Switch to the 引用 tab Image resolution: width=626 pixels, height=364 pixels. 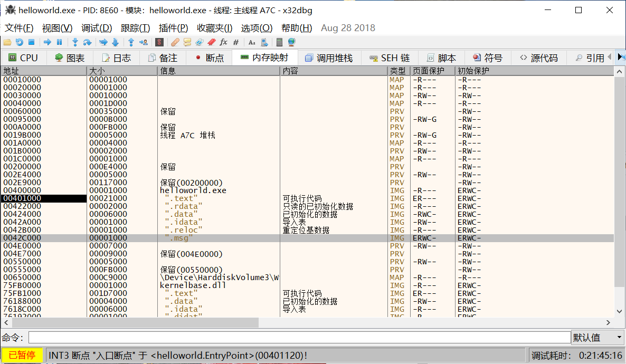coord(590,58)
